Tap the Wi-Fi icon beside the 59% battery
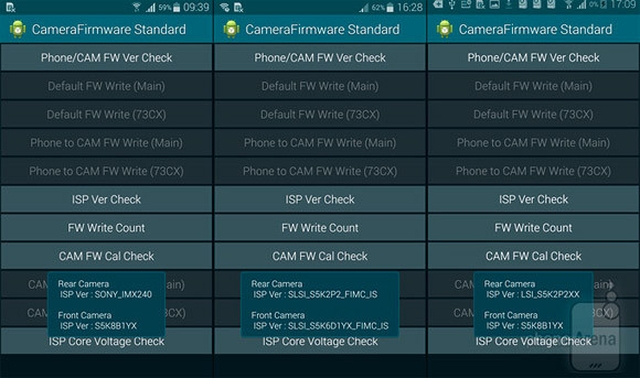This screenshot has width=640, height=378. tap(137, 7)
